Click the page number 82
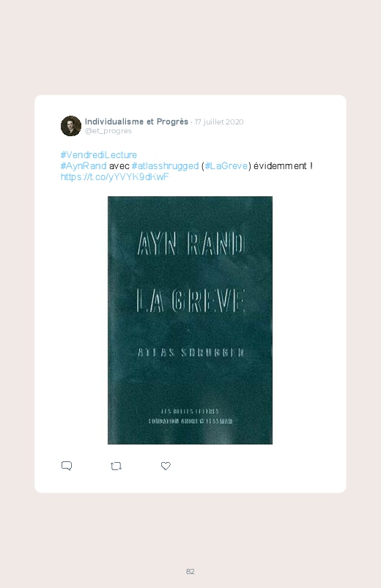 [x=190, y=571]
